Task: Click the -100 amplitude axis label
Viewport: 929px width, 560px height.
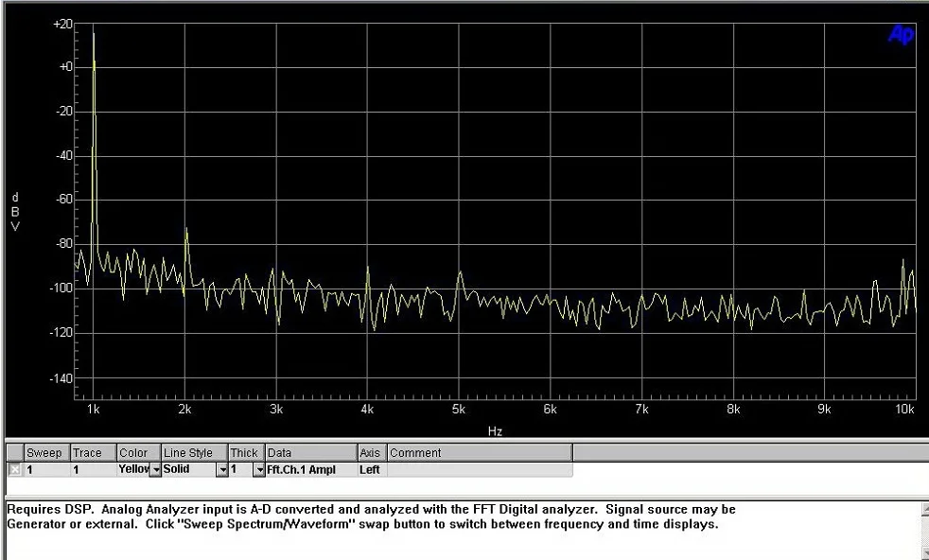Action: 61,289
